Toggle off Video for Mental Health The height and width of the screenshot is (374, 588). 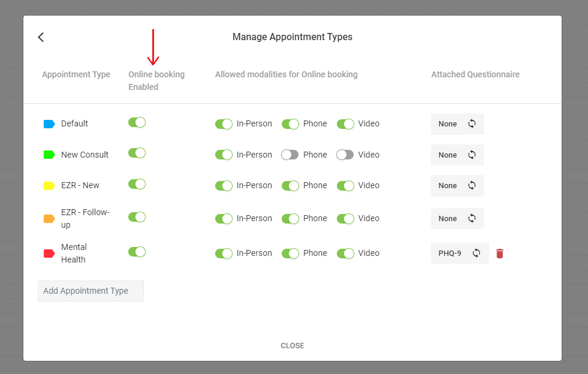tap(345, 253)
